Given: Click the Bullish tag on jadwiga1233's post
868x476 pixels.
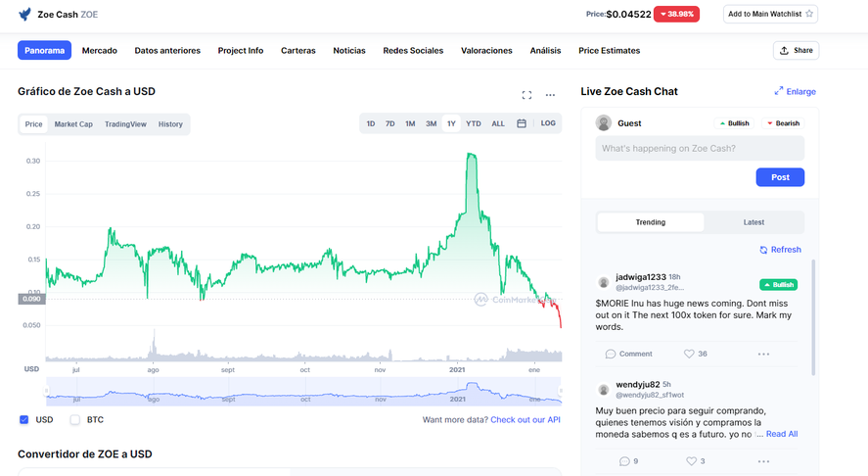Looking at the screenshot, I should click(778, 285).
